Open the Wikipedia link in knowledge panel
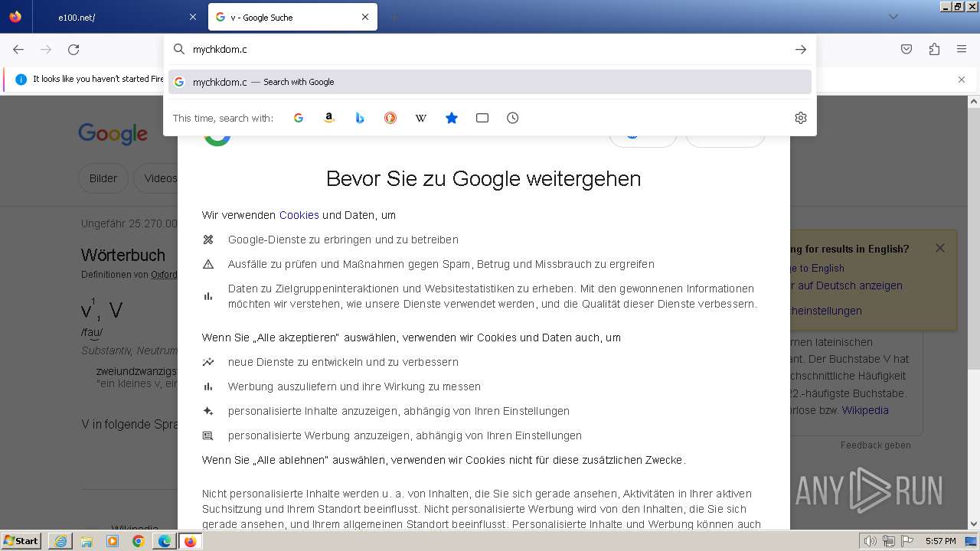The image size is (980, 551). coord(865,410)
